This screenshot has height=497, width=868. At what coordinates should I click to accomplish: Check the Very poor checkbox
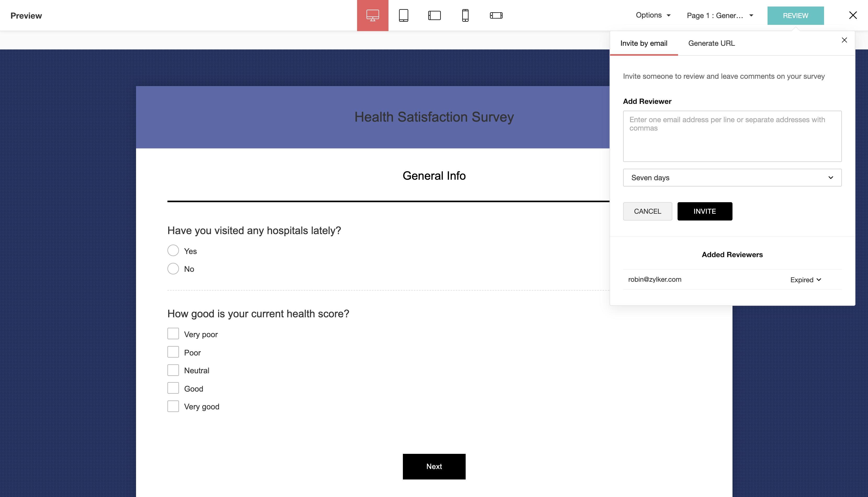click(x=173, y=334)
